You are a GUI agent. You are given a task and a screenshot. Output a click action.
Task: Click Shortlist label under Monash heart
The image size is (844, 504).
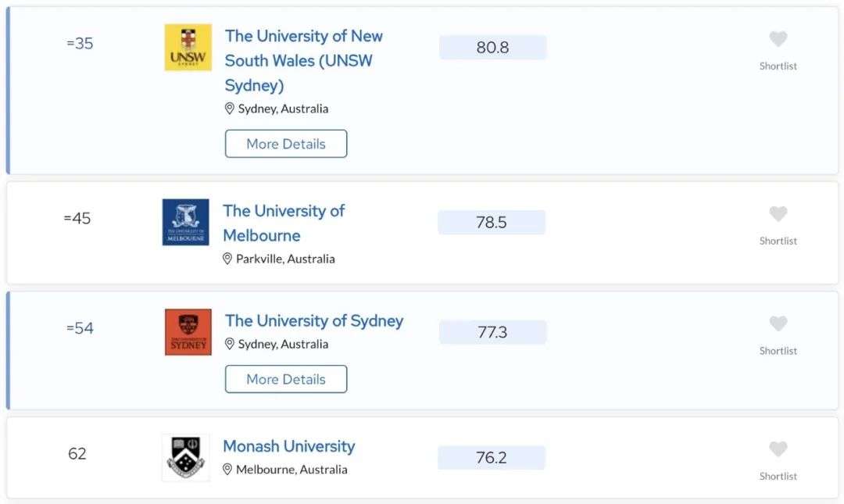click(778, 476)
